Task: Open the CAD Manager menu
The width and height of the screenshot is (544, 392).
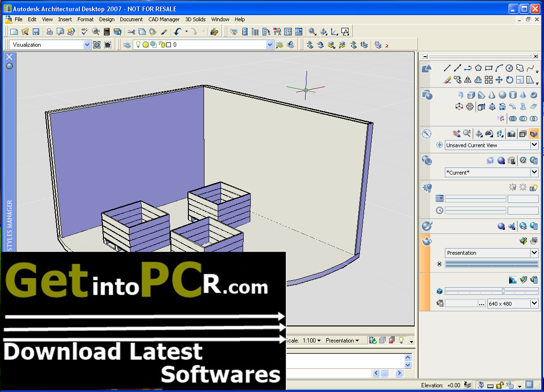Action: point(164,19)
